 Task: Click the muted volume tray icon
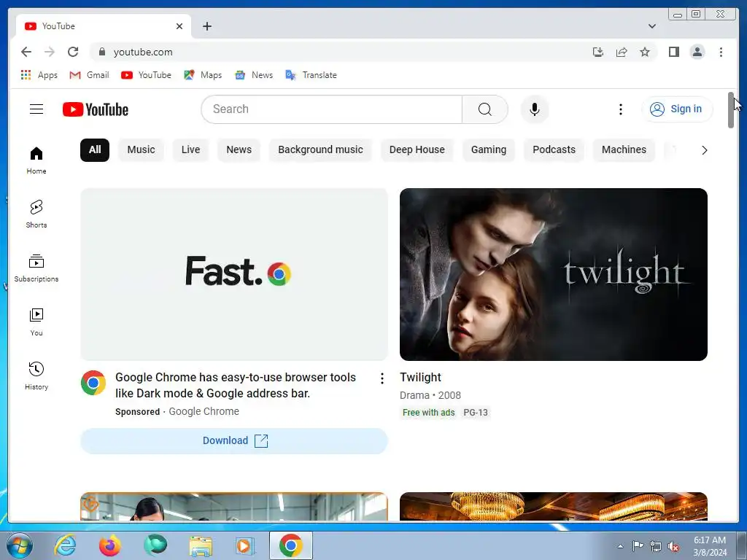point(673,546)
